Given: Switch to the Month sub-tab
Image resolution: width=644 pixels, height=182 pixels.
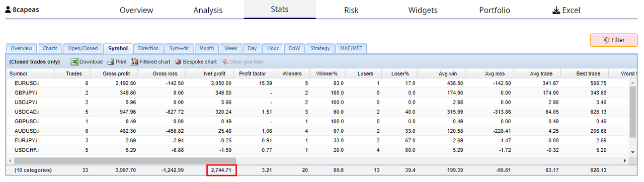Looking at the screenshot, I should (x=207, y=48).
